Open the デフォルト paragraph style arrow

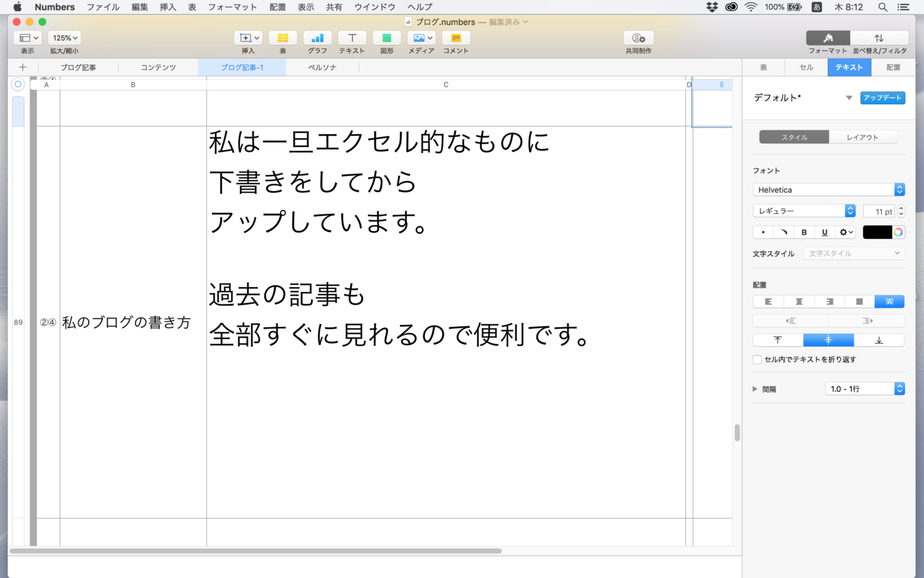pos(849,98)
